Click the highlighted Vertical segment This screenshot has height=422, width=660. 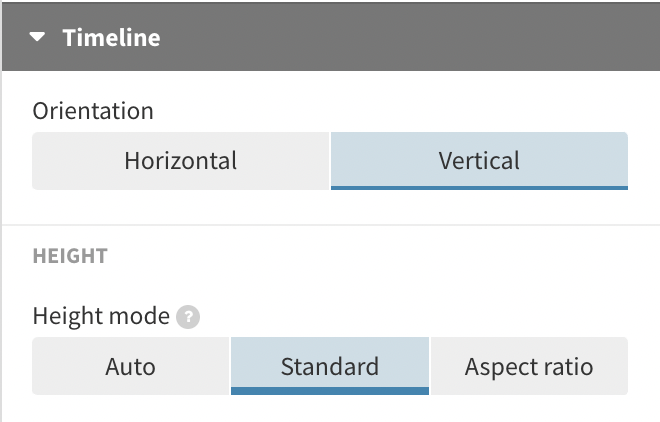pos(479,161)
